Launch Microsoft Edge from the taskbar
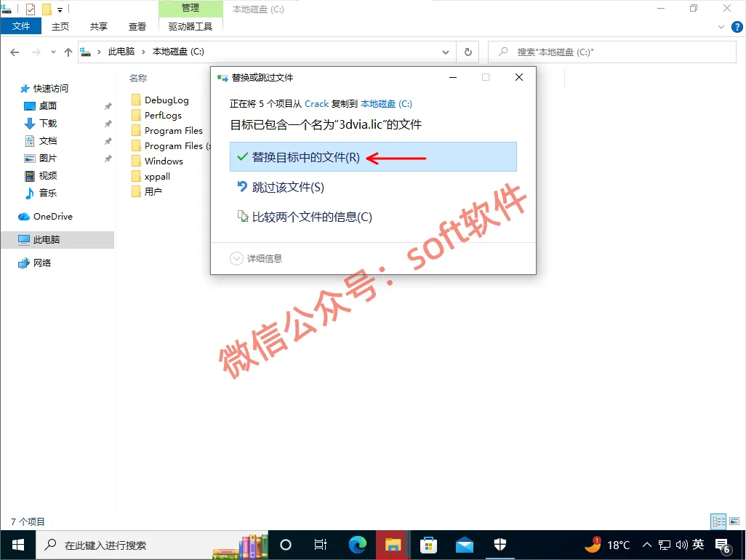This screenshot has height=560, width=746. [x=357, y=545]
